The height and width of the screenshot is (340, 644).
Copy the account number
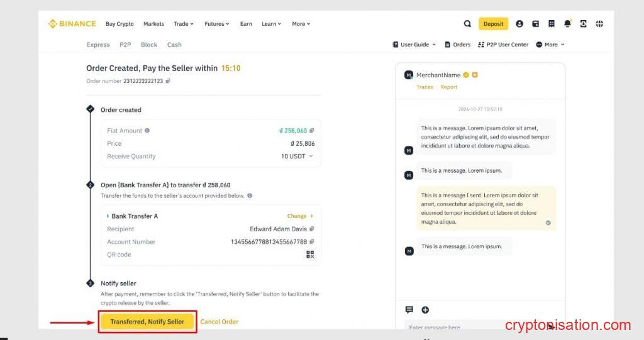click(312, 242)
